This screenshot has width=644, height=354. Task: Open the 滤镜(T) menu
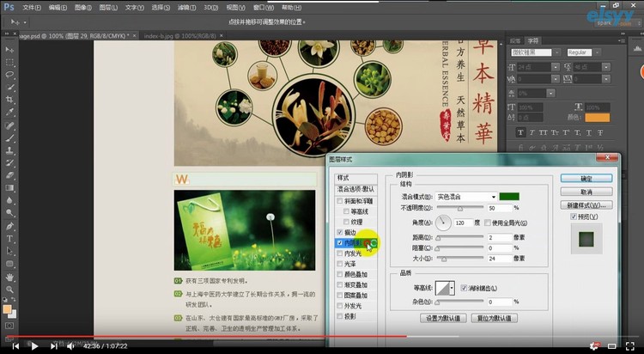186,8
